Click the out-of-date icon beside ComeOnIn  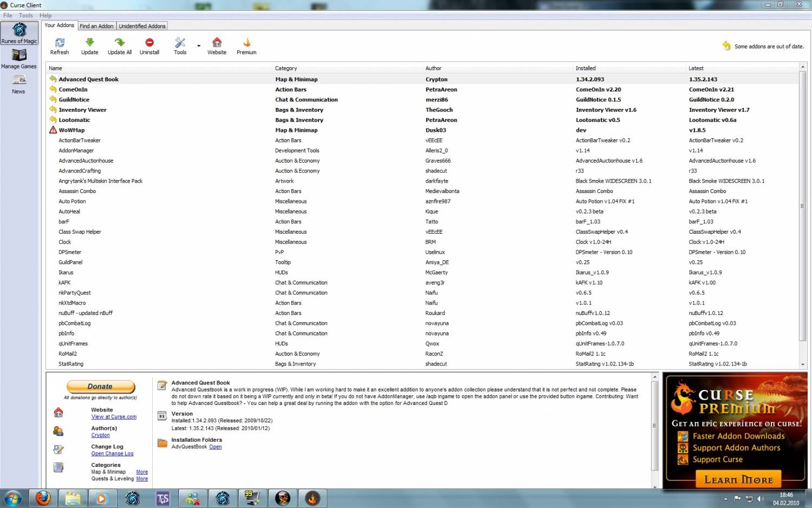click(x=53, y=89)
